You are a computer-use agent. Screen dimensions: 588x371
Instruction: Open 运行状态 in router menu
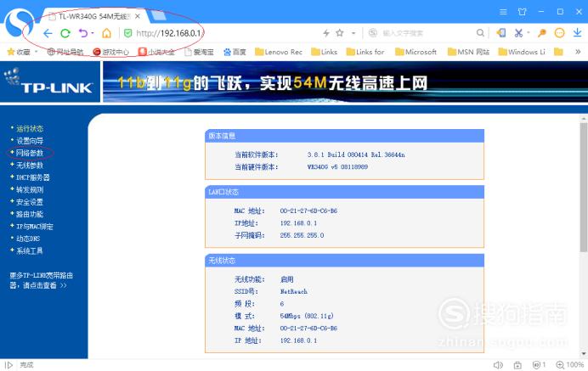[30, 128]
